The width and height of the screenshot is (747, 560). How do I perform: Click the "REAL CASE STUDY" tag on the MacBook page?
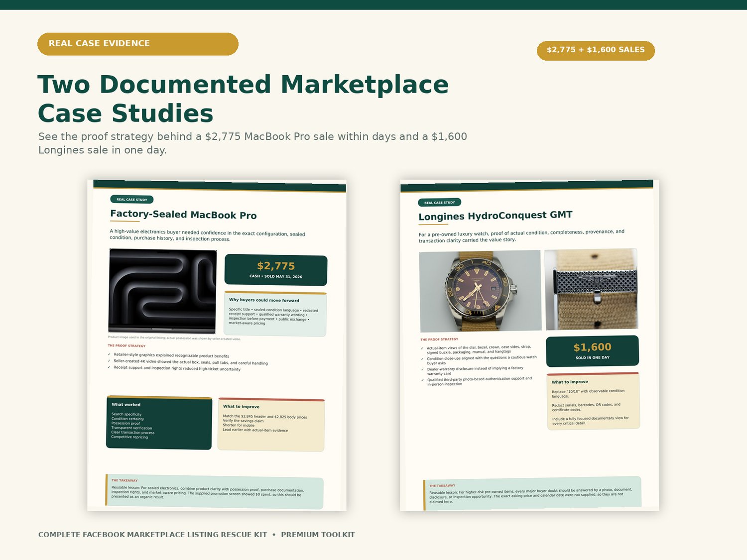[x=132, y=200]
